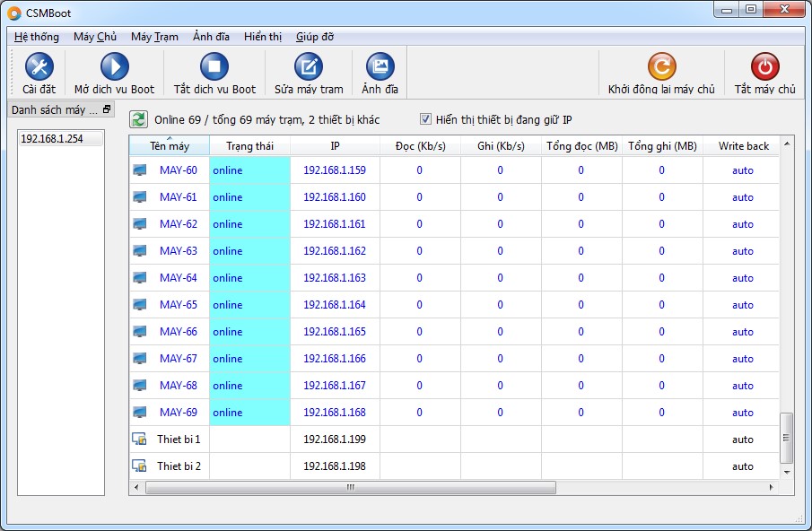Click the horizontal scrollbar thumb under the table
Screen dimensions: 812x531
click(x=351, y=488)
